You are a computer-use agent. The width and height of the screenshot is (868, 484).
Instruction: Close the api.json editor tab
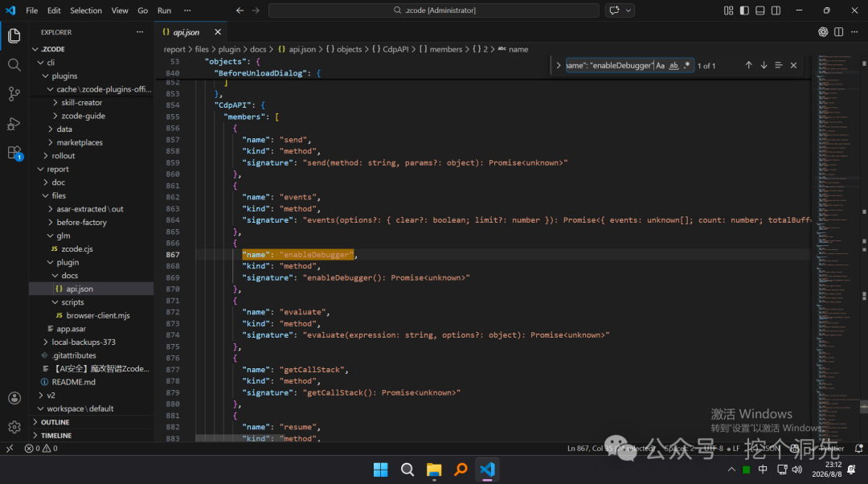218,32
